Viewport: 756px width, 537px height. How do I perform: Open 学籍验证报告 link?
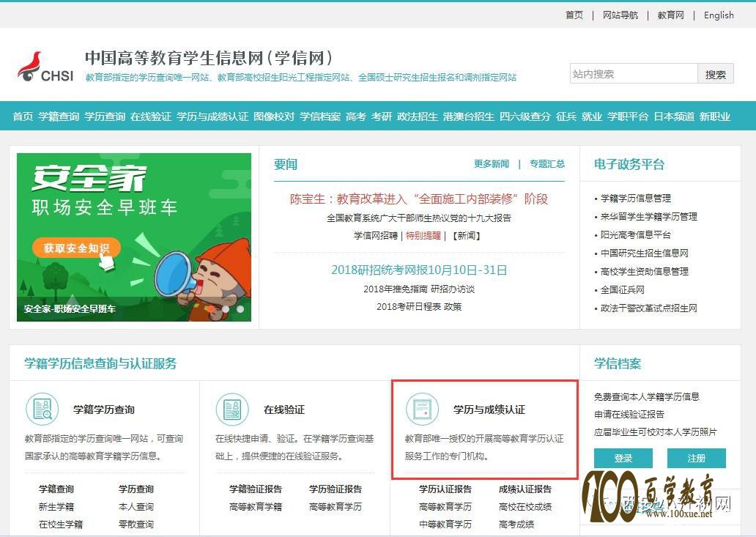[256, 489]
